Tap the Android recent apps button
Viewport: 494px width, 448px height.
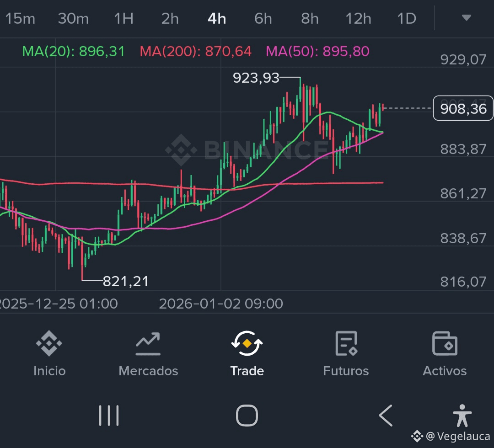(x=109, y=416)
